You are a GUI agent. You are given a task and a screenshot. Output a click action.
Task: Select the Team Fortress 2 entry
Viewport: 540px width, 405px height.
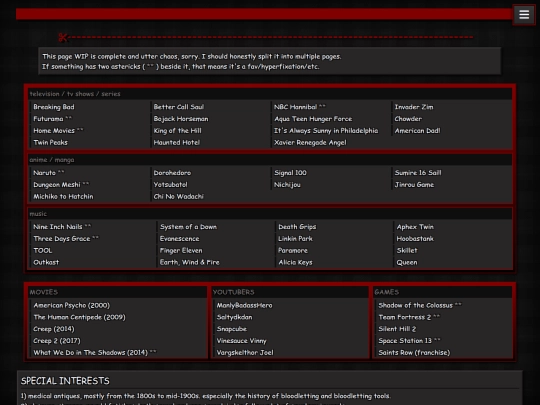409,317
